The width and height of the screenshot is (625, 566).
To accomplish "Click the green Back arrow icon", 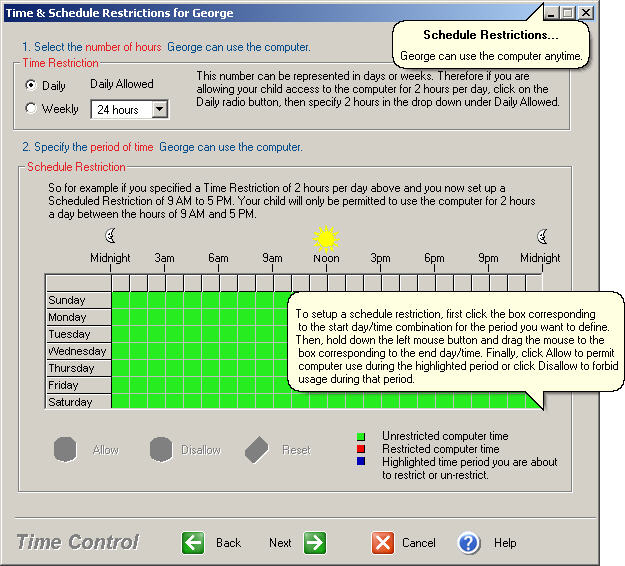I will click(x=193, y=543).
